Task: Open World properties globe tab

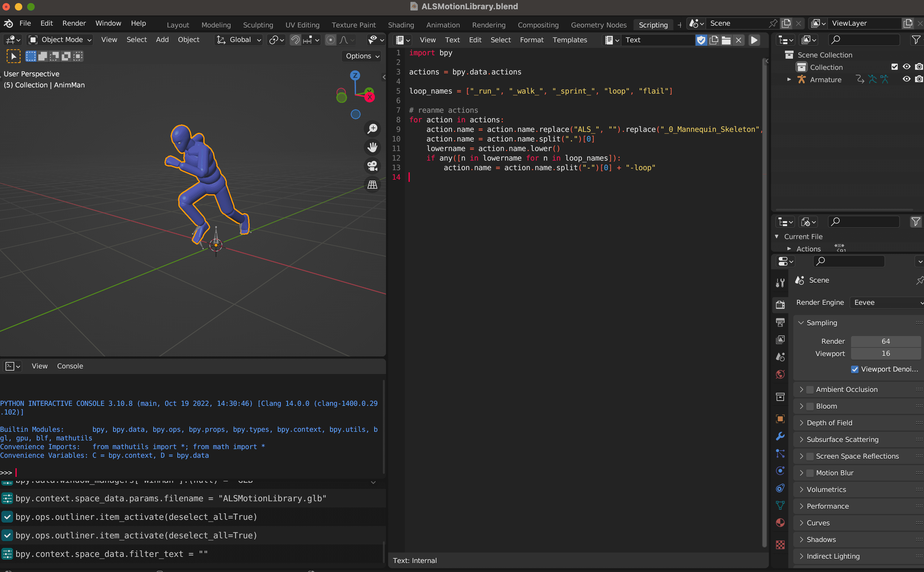Action: pyautogui.click(x=780, y=375)
